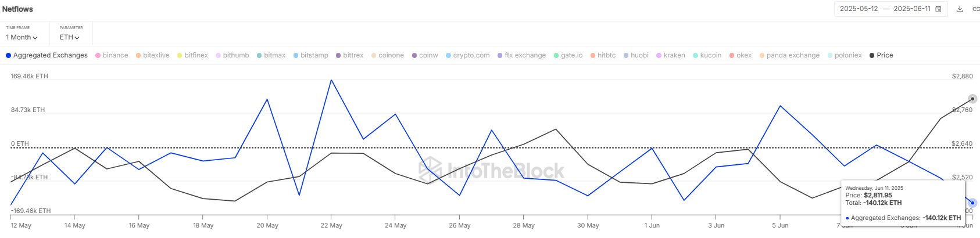This screenshot has width=980, height=238.
Task: Enable the kucoin legend entry
Action: (x=707, y=55)
